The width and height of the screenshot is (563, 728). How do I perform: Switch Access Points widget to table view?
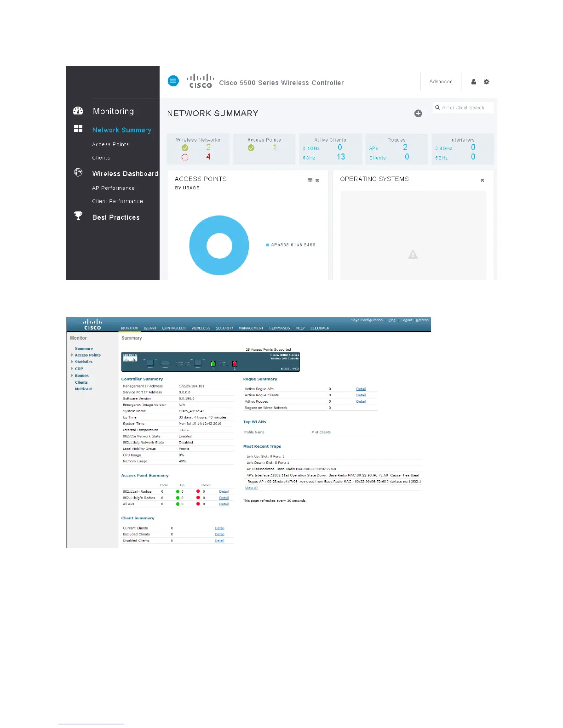pos(310,180)
